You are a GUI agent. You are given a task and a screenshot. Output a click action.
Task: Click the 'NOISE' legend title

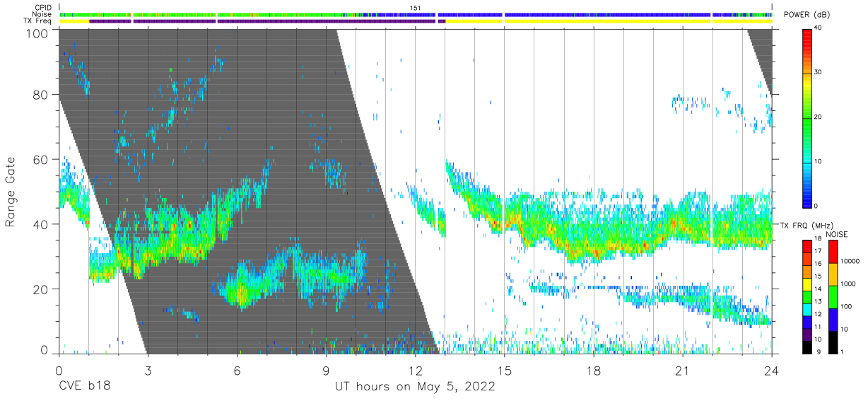click(x=836, y=233)
